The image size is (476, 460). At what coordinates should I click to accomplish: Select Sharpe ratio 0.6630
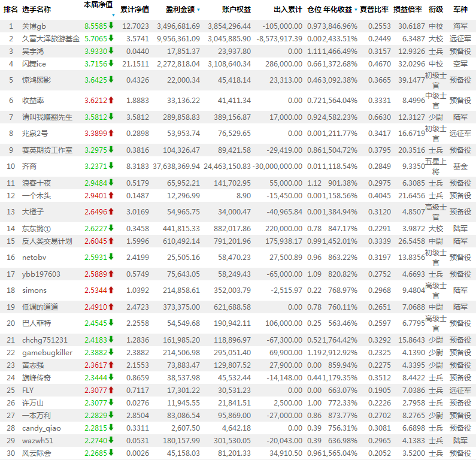[x=380, y=117]
